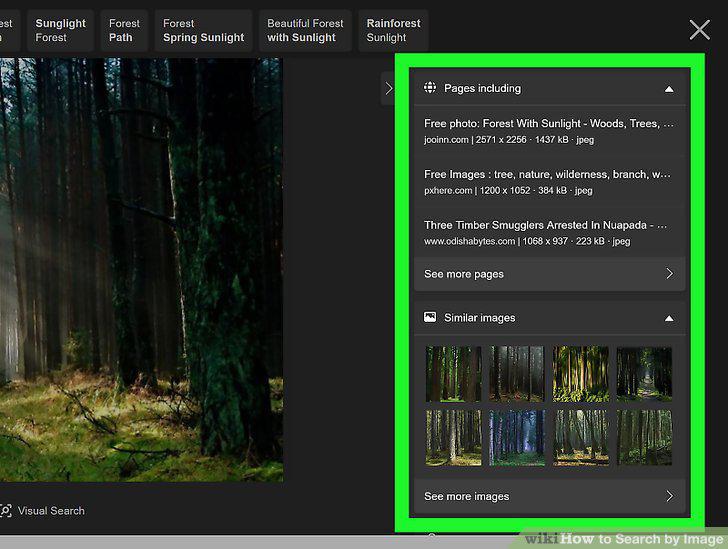Click the www.odishabytes.com source details line
This screenshot has width=728, height=549.
pyautogui.click(x=527, y=241)
